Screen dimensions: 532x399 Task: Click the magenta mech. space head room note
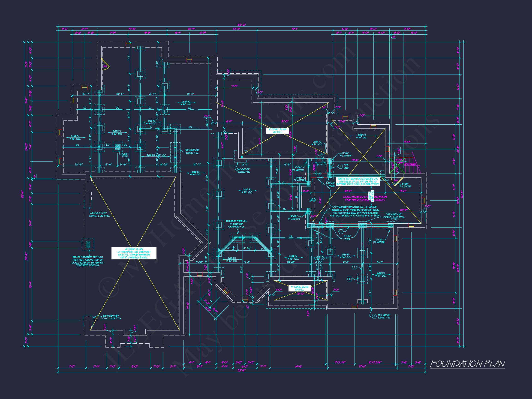[365, 198]
